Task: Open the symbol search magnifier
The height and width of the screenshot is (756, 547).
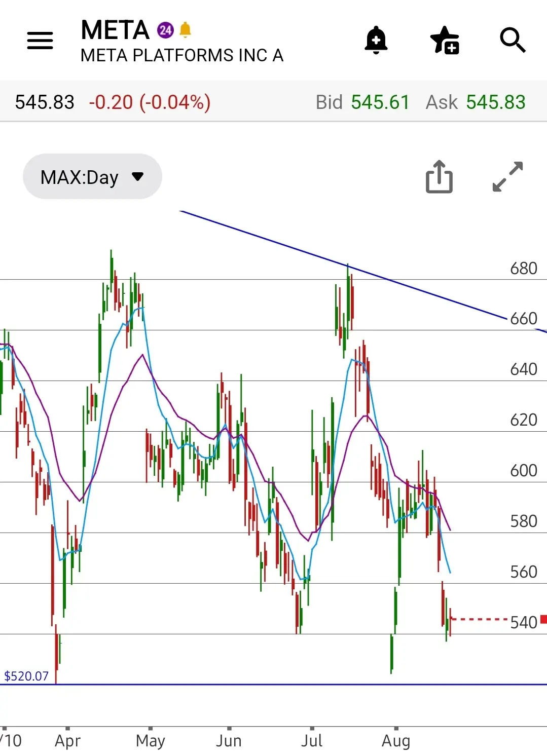Action: tap(513, 40)
